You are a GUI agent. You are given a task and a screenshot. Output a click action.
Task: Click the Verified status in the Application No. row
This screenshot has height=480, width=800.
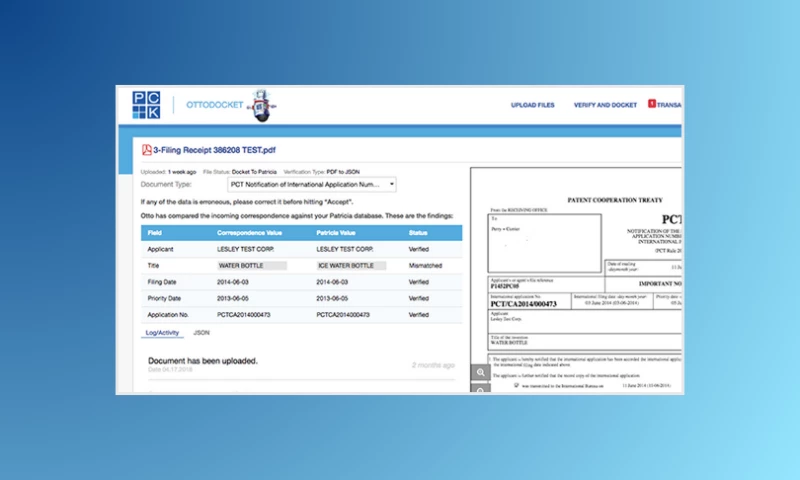click(418, 315)
